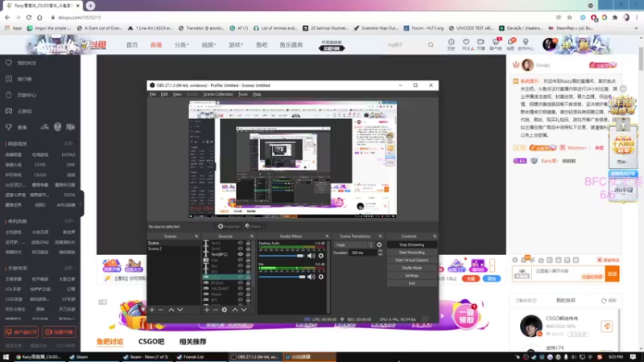644x362 pixels.
Task: Adjust the Mic volume slider
Action: click(x=282, y=277)
